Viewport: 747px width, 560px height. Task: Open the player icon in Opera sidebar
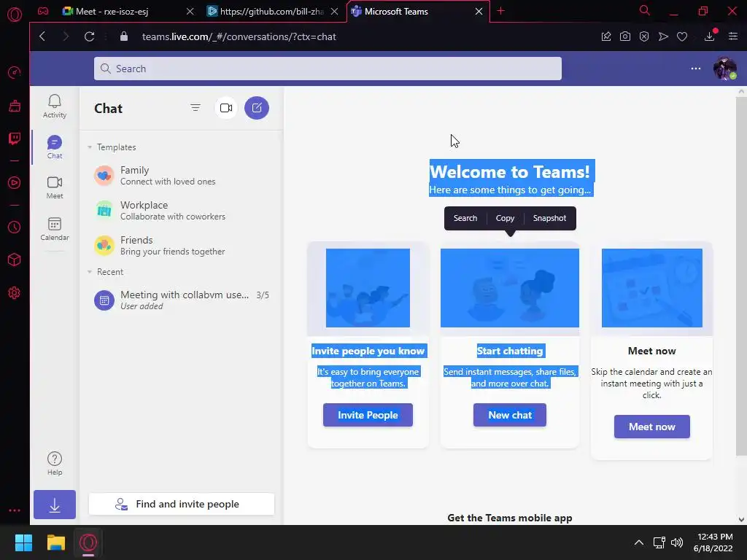[15, 183]
